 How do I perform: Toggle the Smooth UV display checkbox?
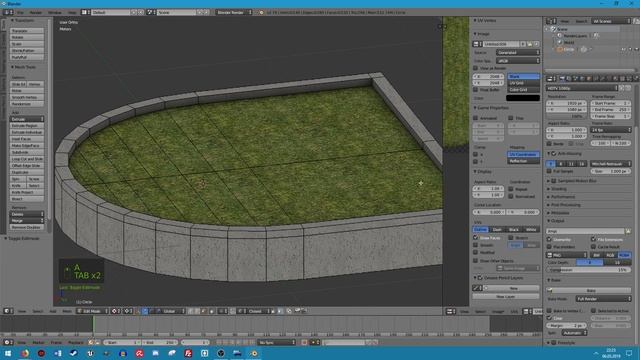476,245
